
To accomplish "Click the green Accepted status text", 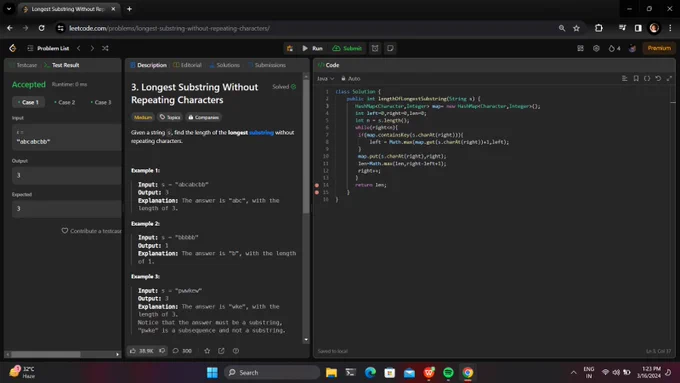I will coord(29,85).
